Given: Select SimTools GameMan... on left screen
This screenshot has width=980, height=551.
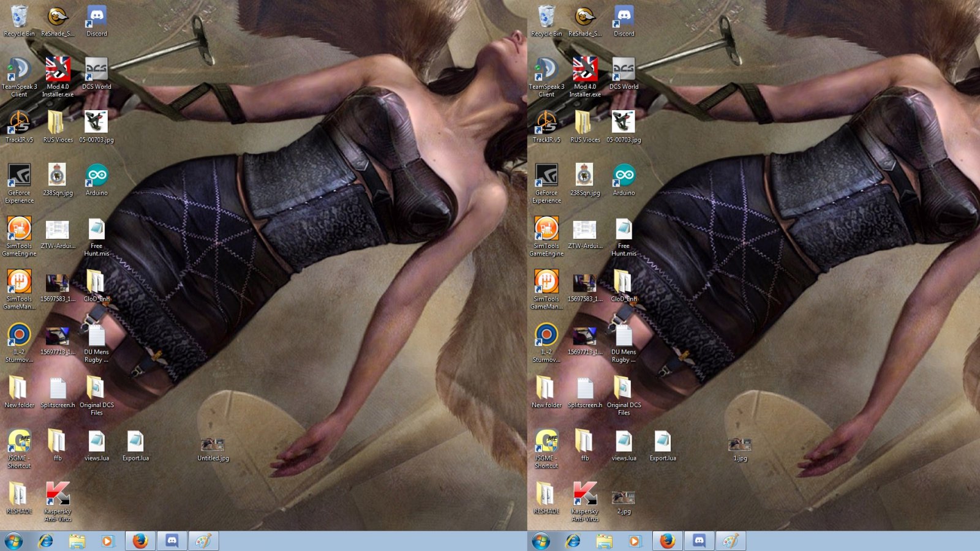Looking at the screenshot, I should [19, 290].
